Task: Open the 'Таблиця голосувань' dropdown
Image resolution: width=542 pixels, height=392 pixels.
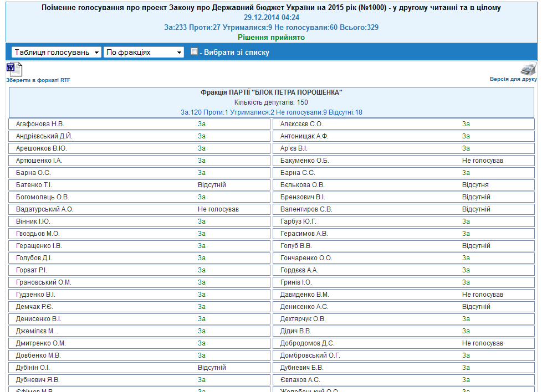Action: click(x=56, y=52)
